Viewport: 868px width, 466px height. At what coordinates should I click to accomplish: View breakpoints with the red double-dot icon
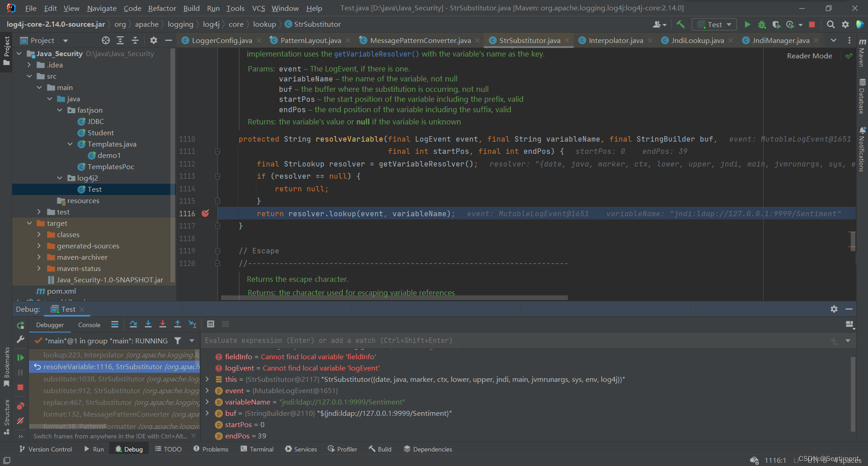click(20, 406)
